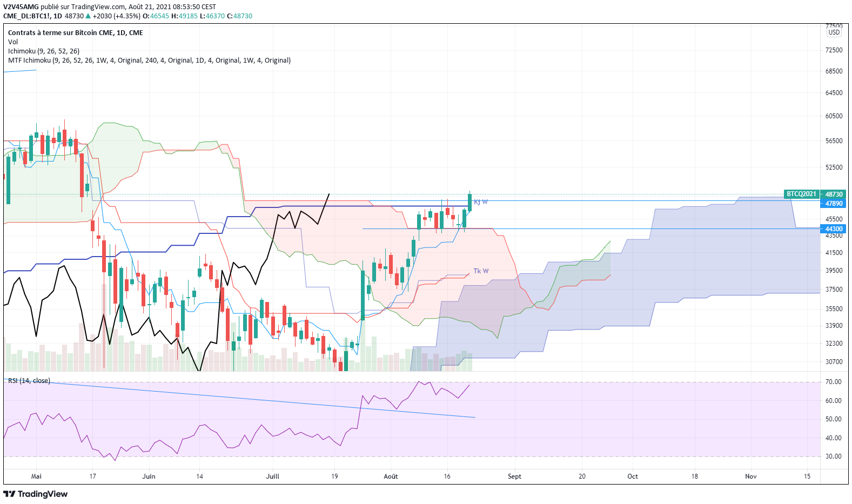Screen dimensions: 852x504
Task: Click the "V2V45AMG publié sur TradingView.com" header line
Action: (x=110, y=7)
